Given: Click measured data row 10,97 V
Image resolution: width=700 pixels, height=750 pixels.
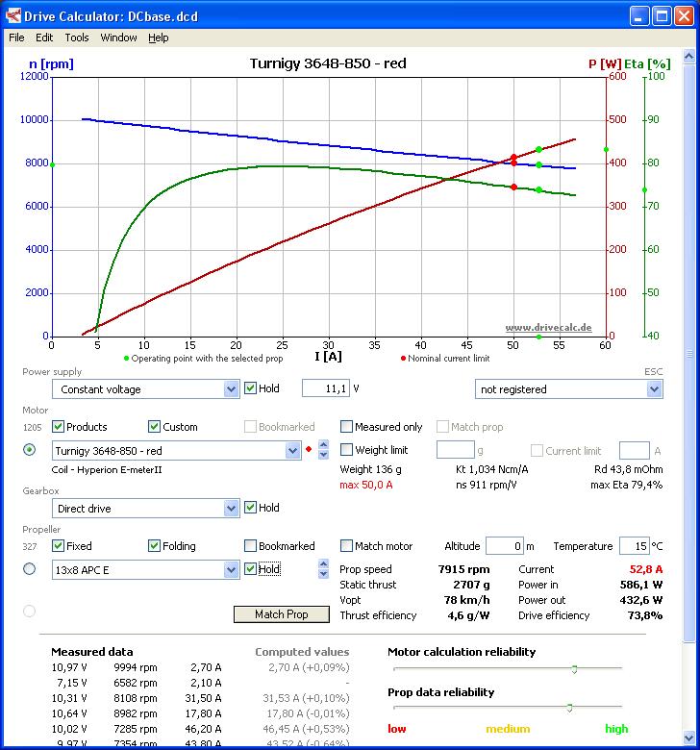Looking at the screenshot, I should pos(200,667).
